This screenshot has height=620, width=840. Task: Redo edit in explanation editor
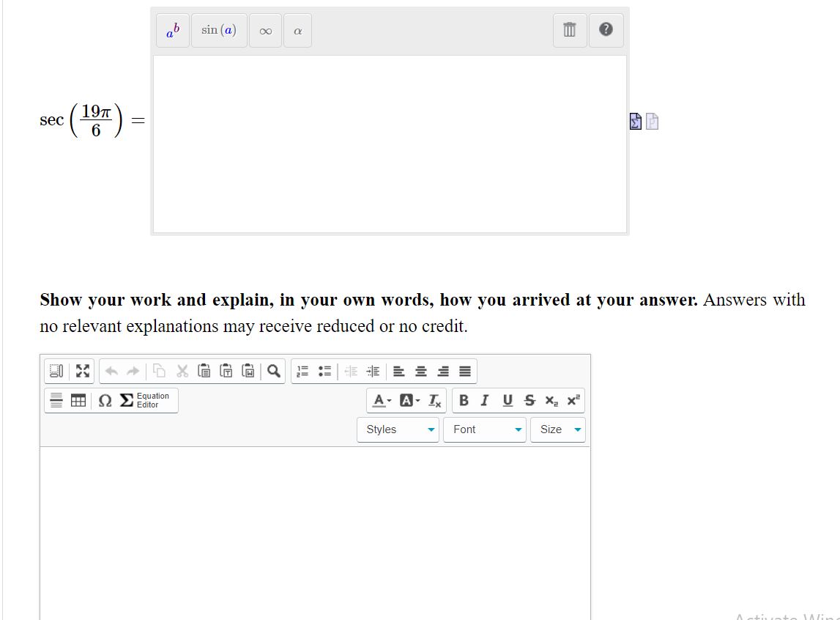pyautogui.click(x=133, y=371)
